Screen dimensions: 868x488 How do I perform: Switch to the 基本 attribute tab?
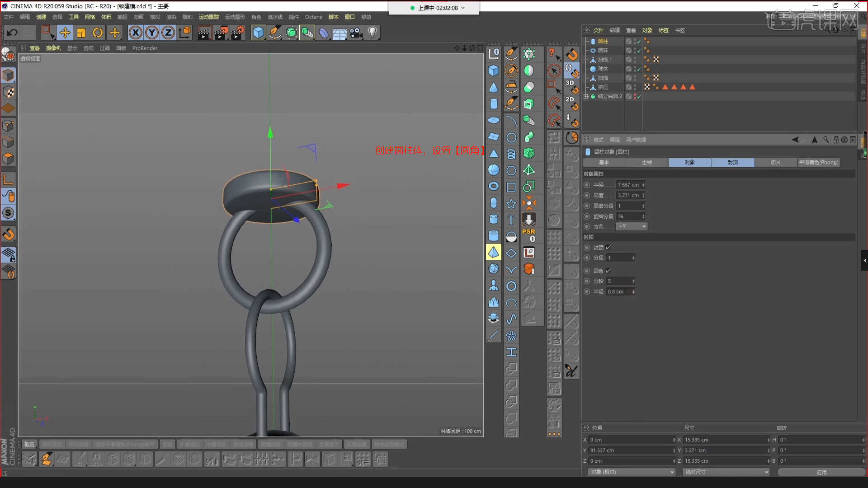click(604, 162)
